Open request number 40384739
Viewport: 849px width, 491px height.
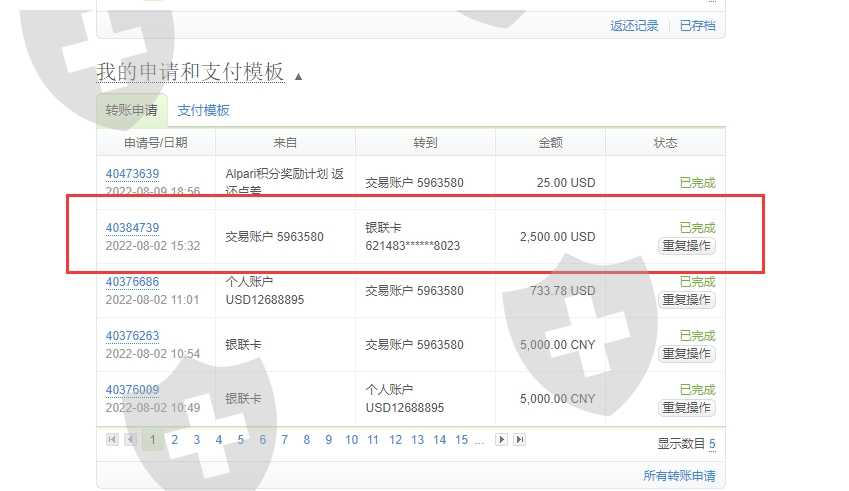point(132,228)
